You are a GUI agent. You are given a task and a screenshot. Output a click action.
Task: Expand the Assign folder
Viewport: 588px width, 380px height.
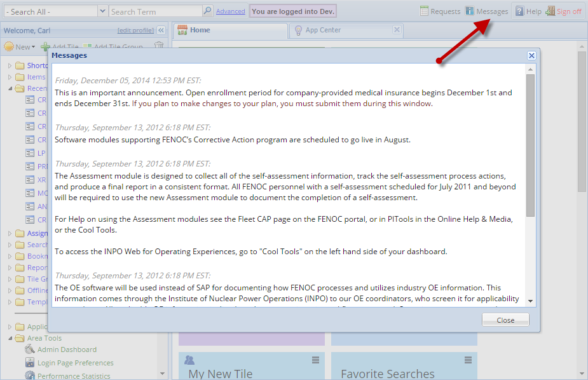tap(10, 233)
